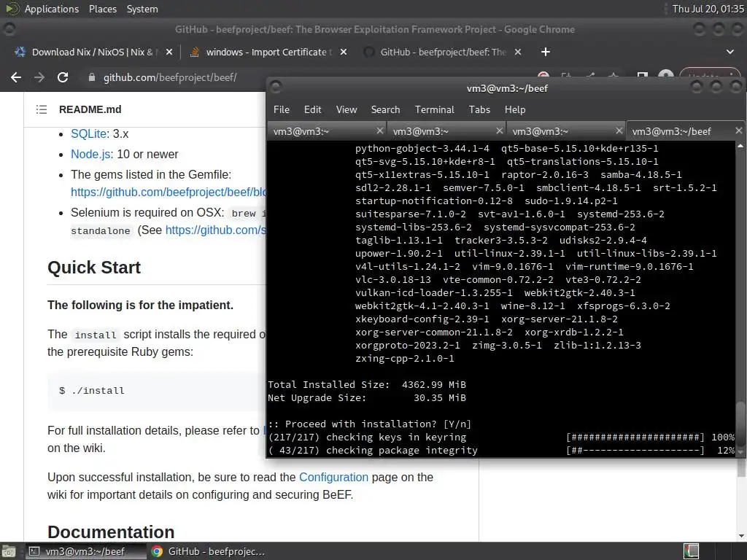Select GitHub Chrome taskbar button

208,551
